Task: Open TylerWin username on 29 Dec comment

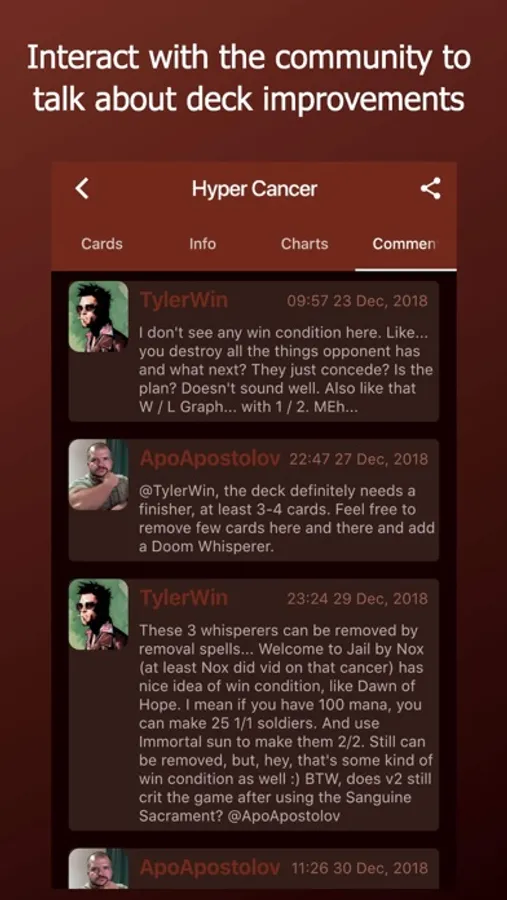Action: 184,598
